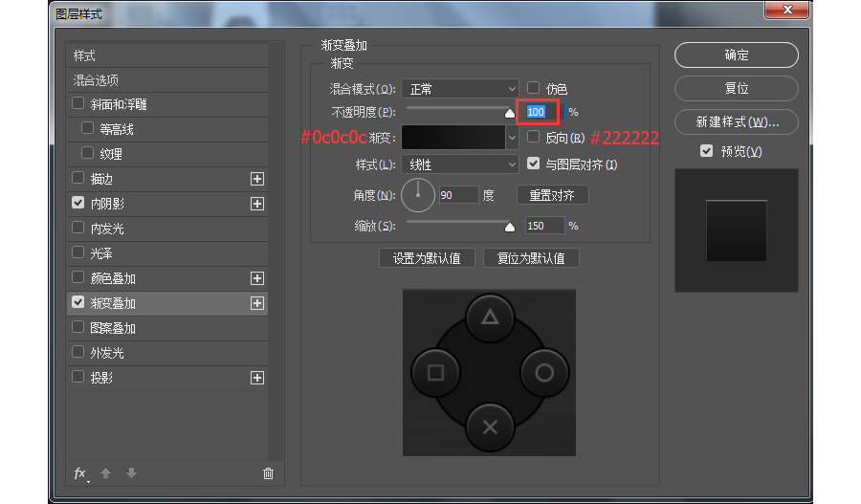Enable the 纹理 checkbox
This screenshot has height=504, width=861.
(x=87, y=153)
